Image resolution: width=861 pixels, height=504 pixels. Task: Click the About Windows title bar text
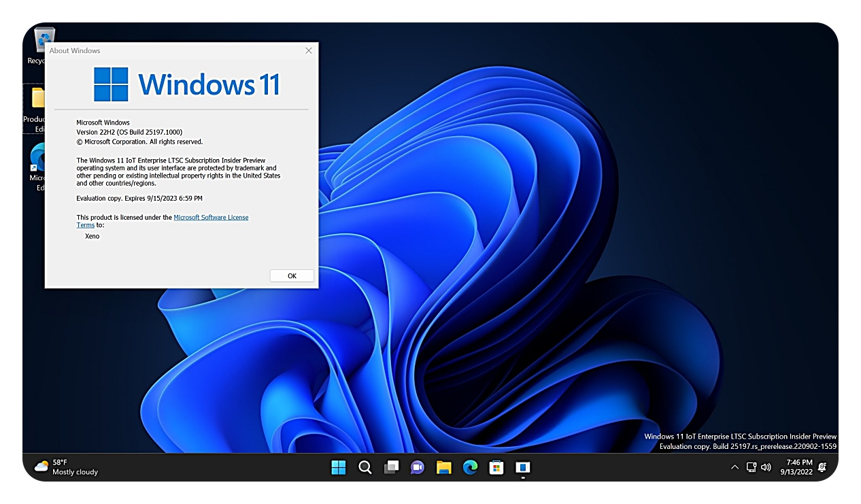tap(75, 50)
